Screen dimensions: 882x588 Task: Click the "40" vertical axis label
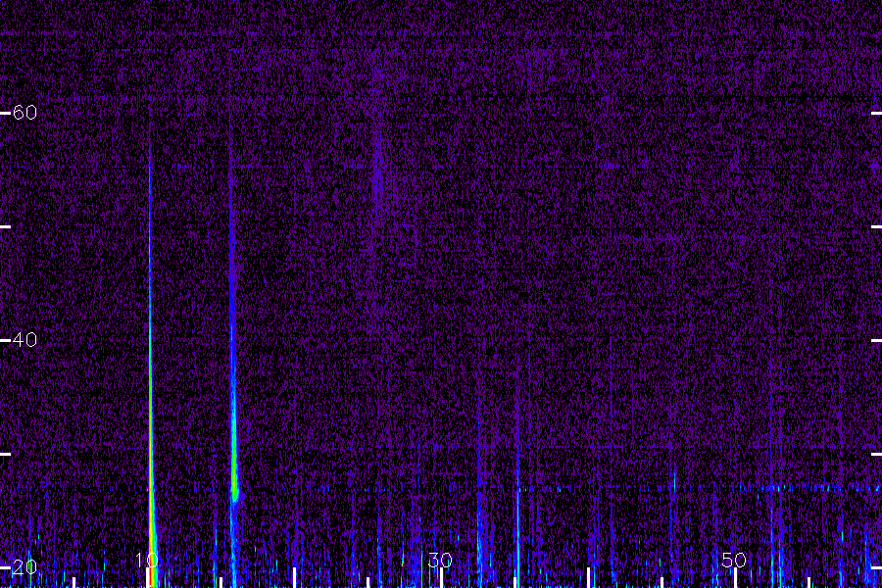tap(24, 340)
